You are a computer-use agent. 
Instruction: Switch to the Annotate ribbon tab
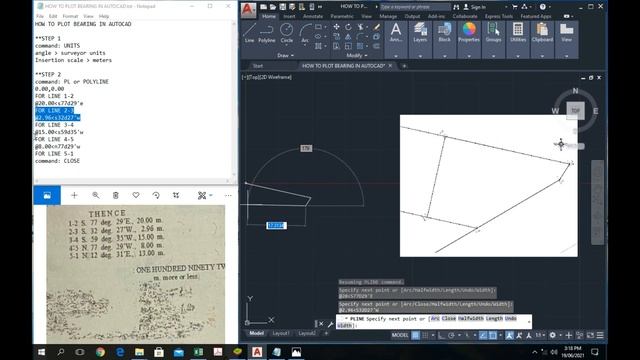coord(313,16)
